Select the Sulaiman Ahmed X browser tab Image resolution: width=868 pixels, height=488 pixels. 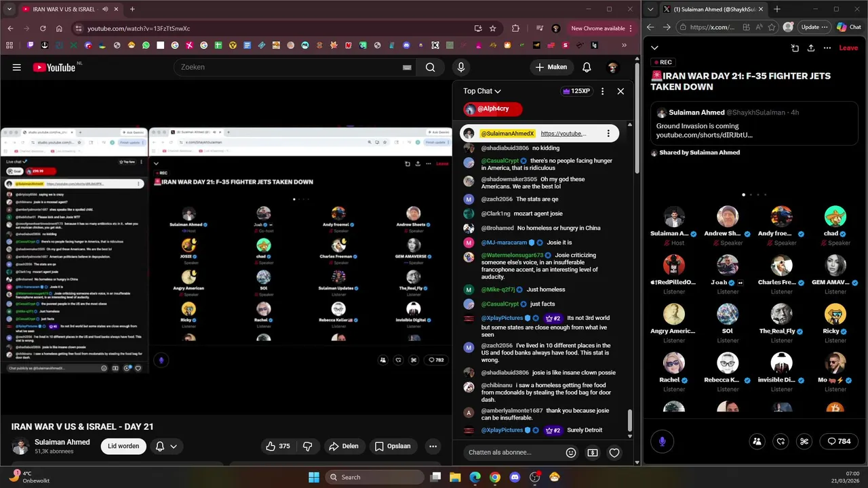713,9
